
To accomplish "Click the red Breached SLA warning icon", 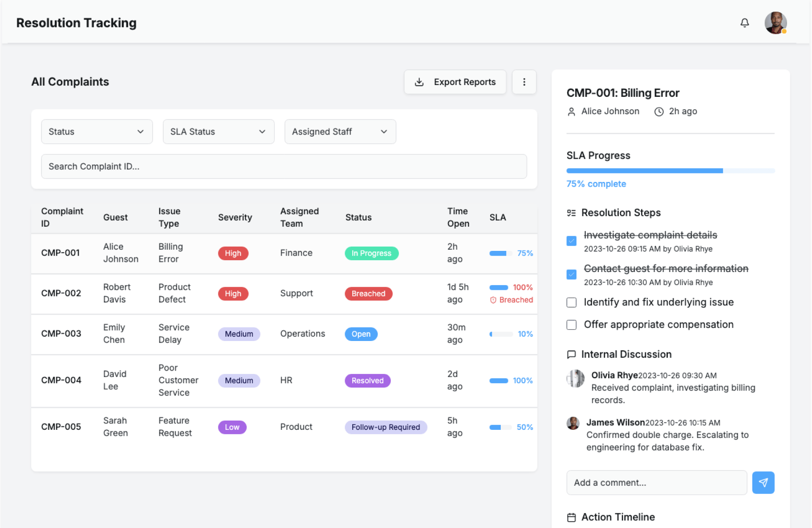I will (x=493, y=300).
